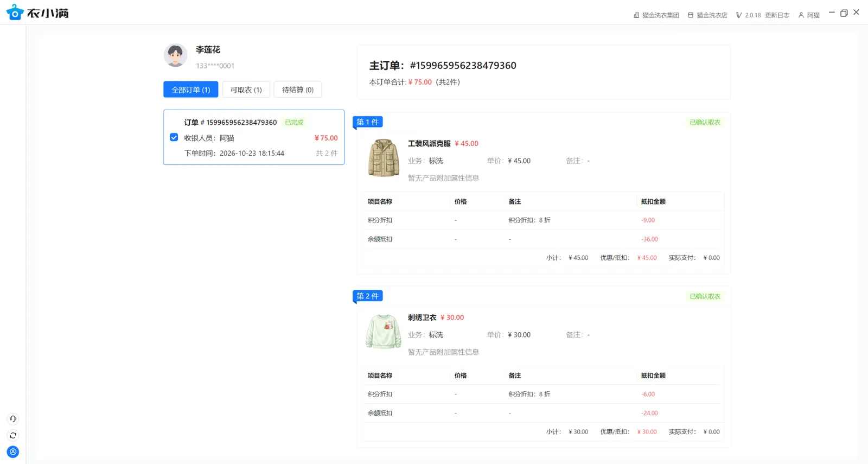Open the blue user profile icon
The width and height of the screenshot is (868, 464).
[x=13, y=452]
